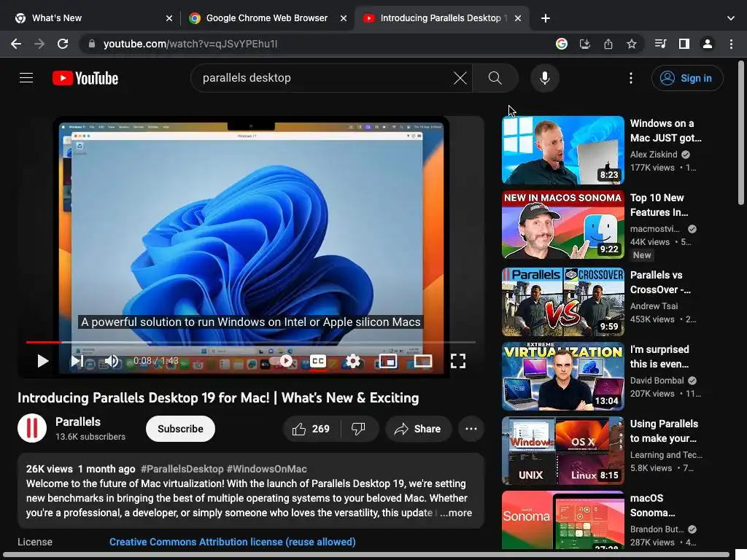Open the Google icon in the address bar
Viewport: 747px width, 560px height.
[x=562, y=44]
